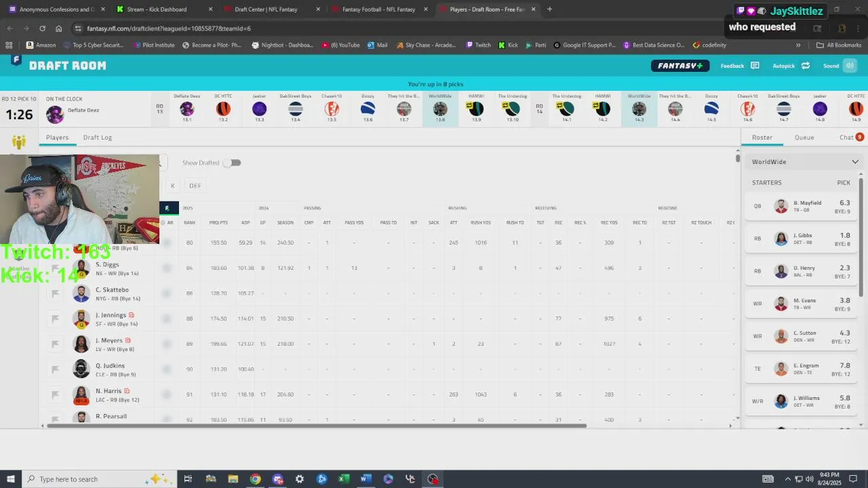Image resolution: width=868 pixels, height=488 pixels.
Task: Click the draft room logo in header
Action: point(16,60)
